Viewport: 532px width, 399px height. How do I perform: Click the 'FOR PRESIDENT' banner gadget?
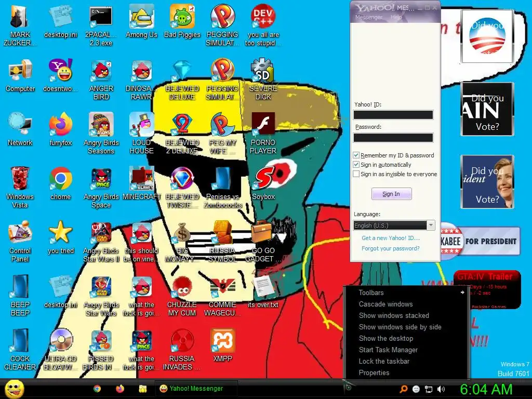pos(481,241)
